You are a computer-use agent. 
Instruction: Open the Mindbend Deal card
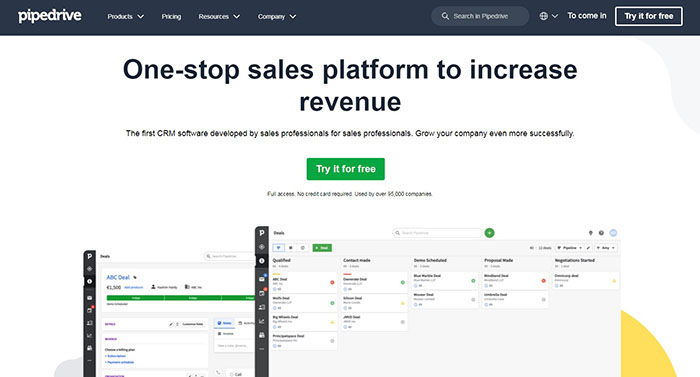515,281
